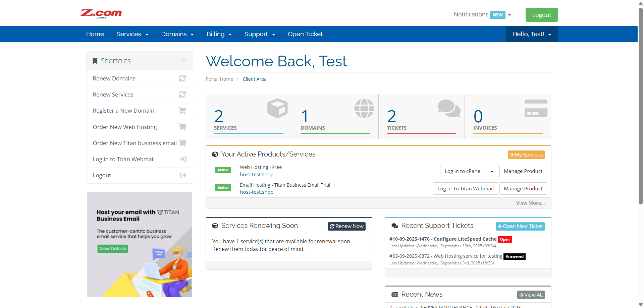The image size is (644, 308).
Task: Click Renew Domains shortcut
Action: pyautogui.click(x=140, y=78)
